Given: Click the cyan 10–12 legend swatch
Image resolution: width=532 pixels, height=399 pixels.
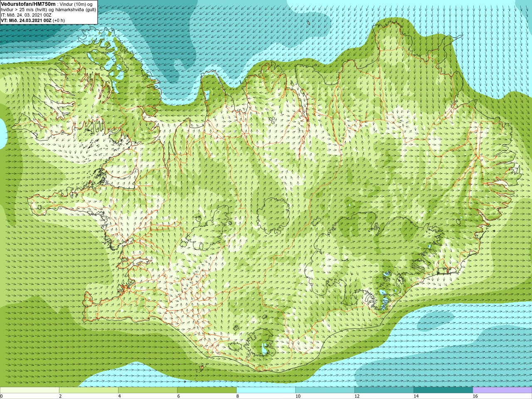Looking at the screenshot, I should [x=325, y=390].
